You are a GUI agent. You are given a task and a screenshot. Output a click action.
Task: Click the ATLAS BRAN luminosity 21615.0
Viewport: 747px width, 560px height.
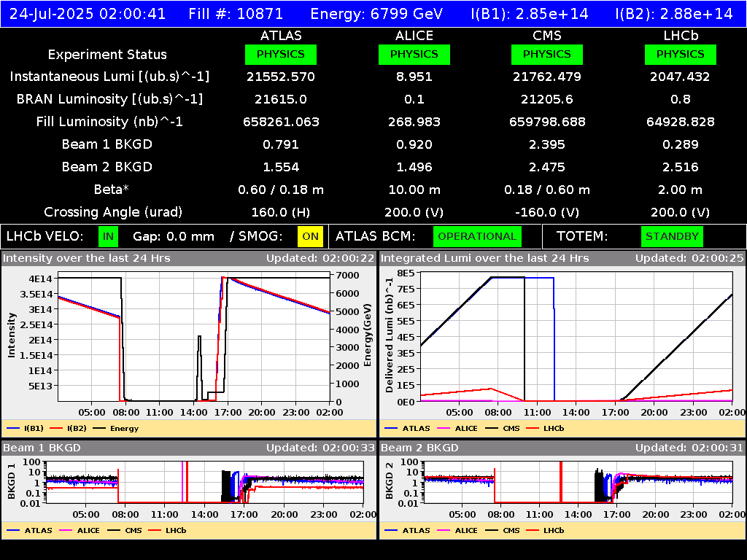281,99
